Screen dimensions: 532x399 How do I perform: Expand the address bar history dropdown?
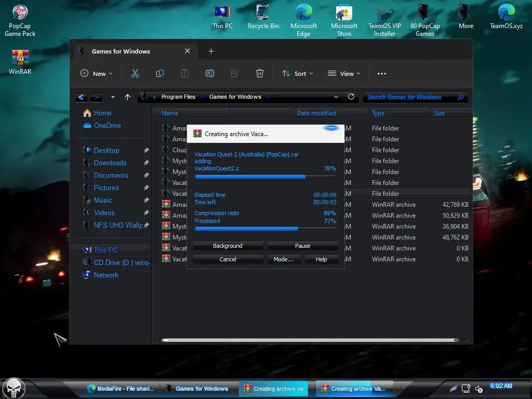(x=336, y=97)
